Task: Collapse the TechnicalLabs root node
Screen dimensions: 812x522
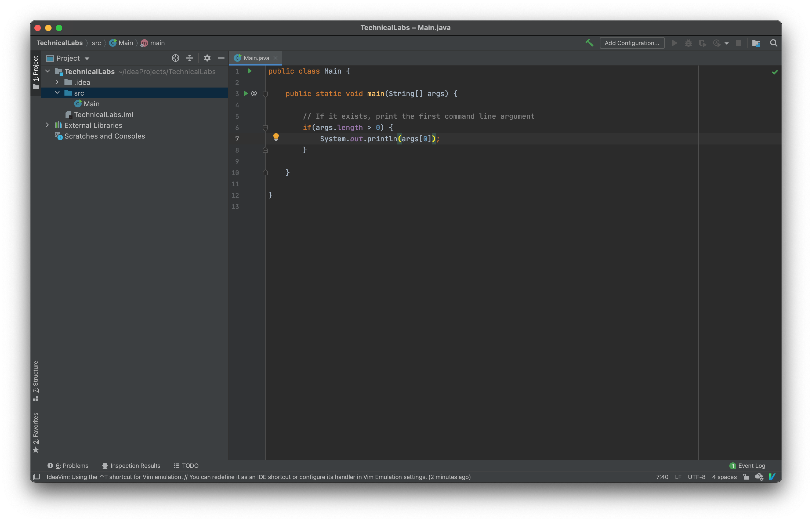Action: point(48,71)
